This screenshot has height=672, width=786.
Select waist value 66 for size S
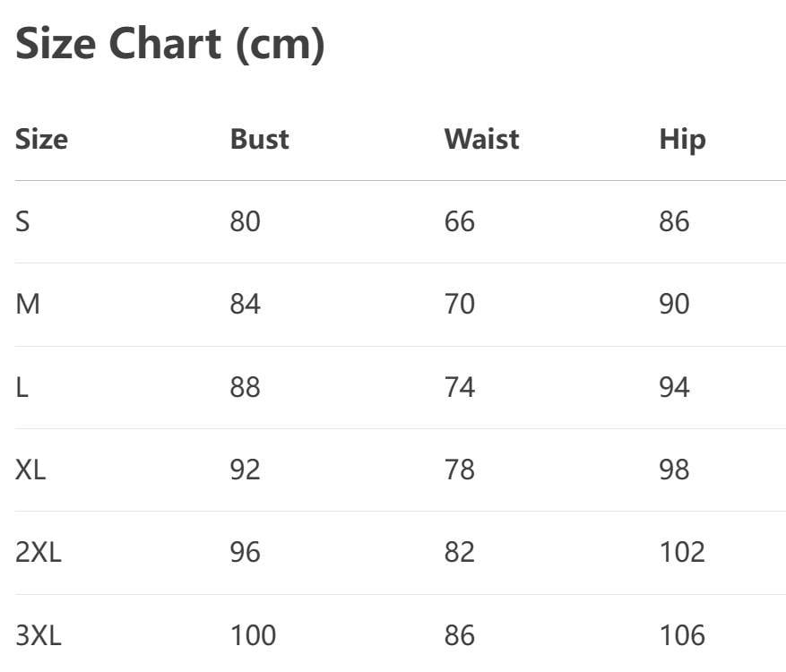[459, 221]
